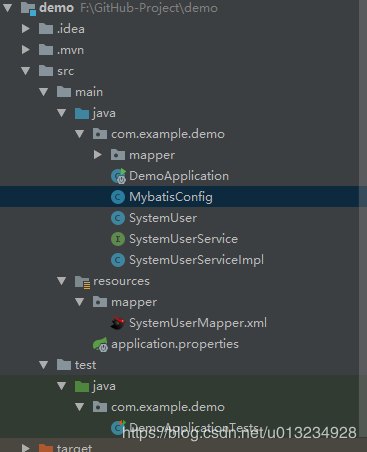
Task: Collapse the demo project root arrow
Action: (x=7, y=8)
